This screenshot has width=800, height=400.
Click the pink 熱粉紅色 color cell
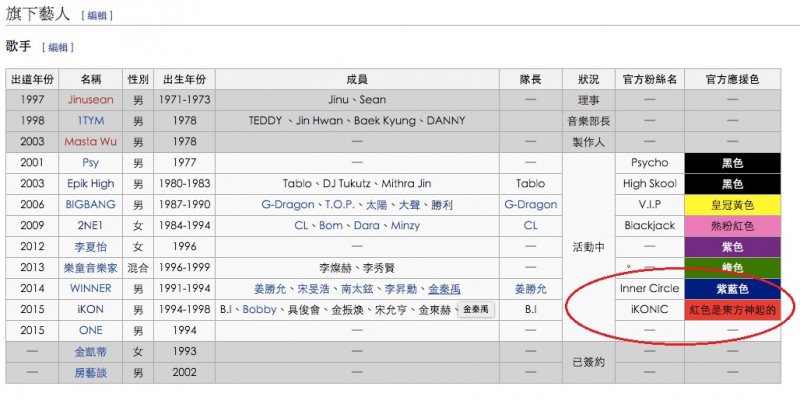(732, 226)
